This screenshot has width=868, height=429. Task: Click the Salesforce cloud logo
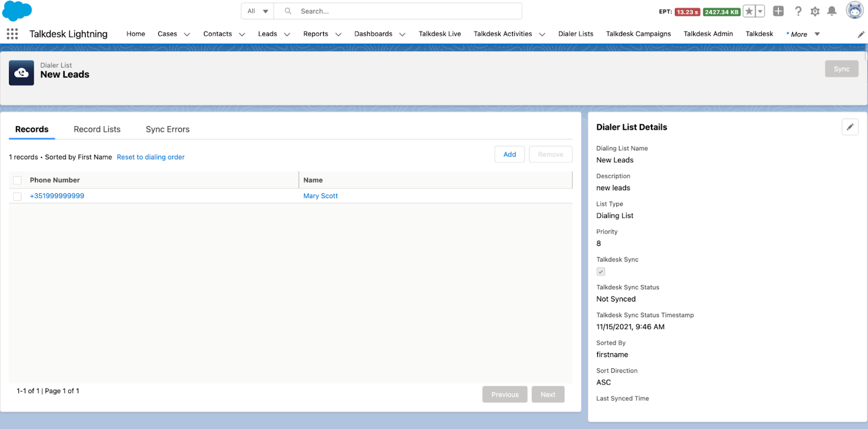click(17, 11)
